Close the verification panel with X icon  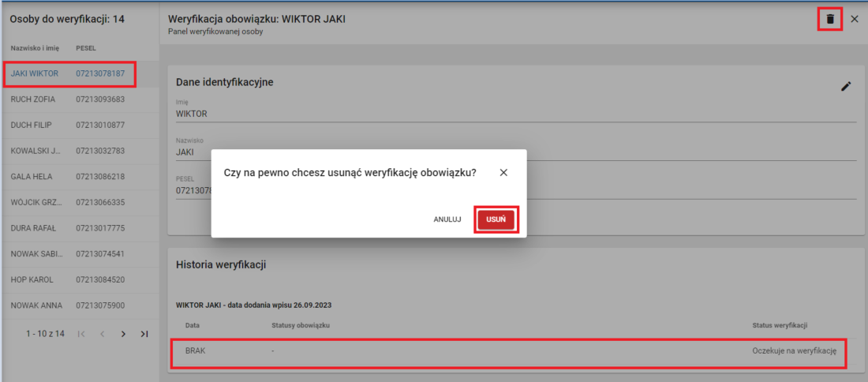[x=855, y=18]
